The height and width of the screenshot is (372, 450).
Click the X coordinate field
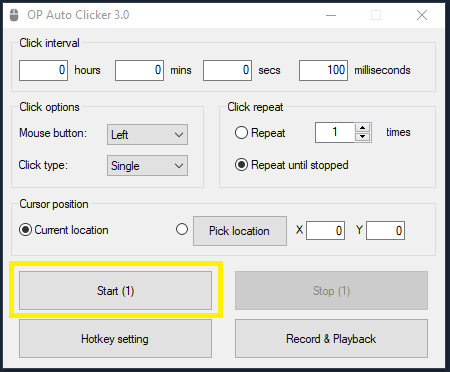point(325,231)
